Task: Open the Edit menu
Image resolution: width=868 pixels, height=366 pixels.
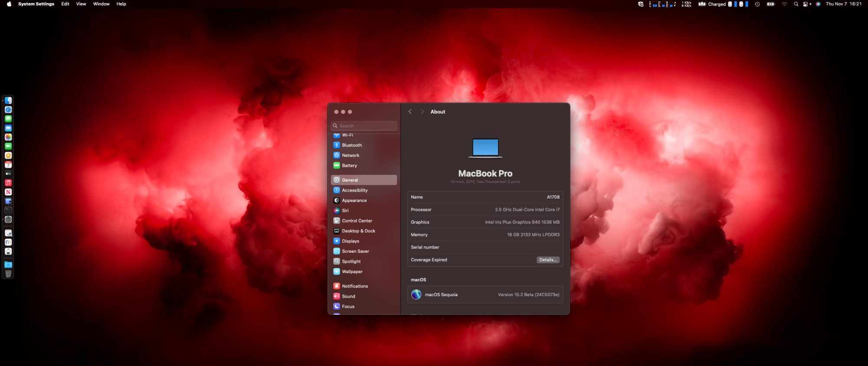Action: point(65,4)
